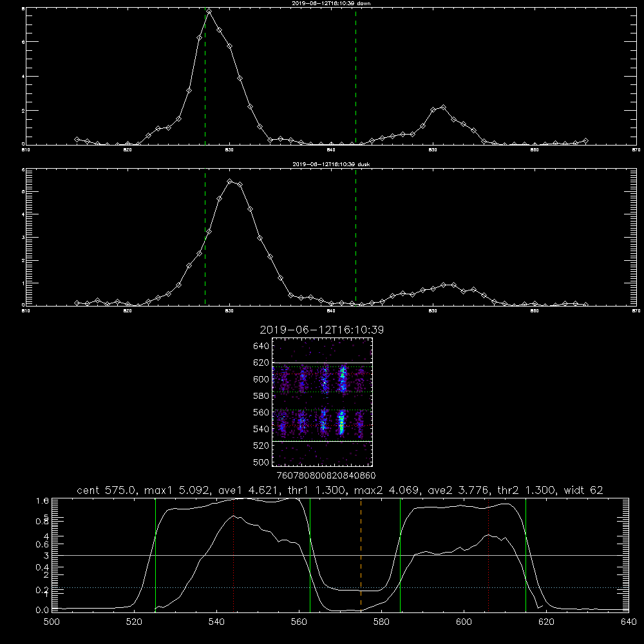This screenshot has width=644, height=644.
Task: Click the cent 575.0 statistics title line
Action: click(340, 490)
